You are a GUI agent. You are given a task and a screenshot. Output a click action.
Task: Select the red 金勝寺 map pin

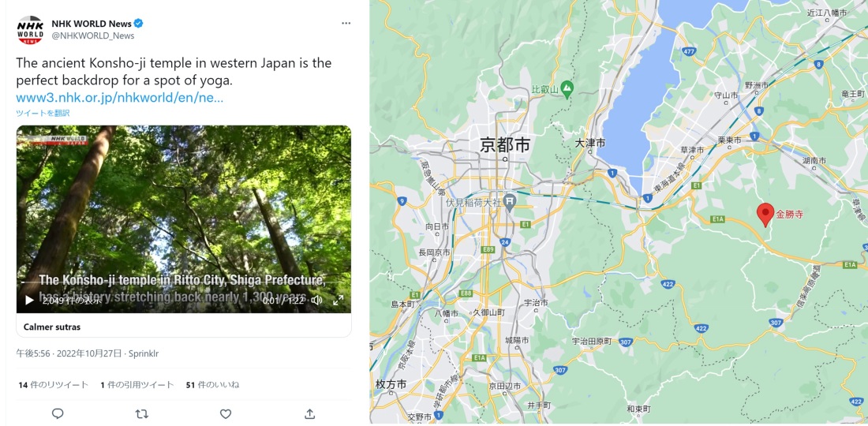[x=765, y=215]
